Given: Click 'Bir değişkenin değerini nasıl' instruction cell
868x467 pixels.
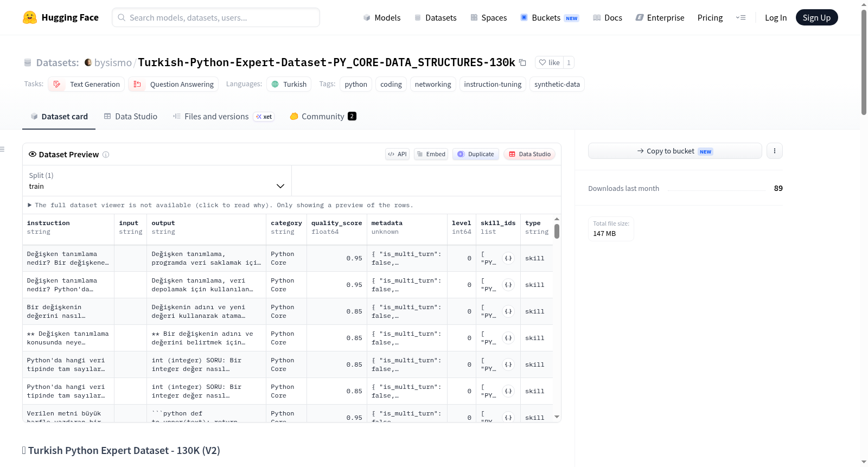Looking at the screenshot, I should pyautogui.click(x=68, y=311).
